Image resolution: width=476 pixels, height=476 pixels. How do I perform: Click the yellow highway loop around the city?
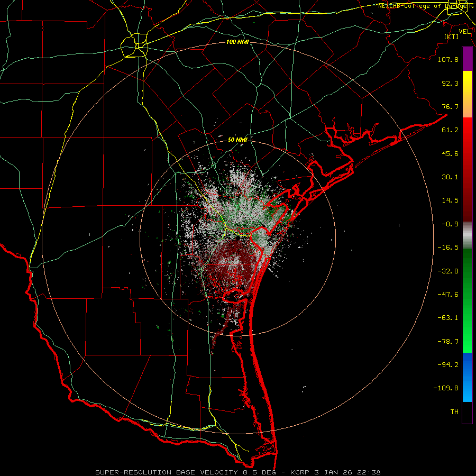tap(134, 45)
